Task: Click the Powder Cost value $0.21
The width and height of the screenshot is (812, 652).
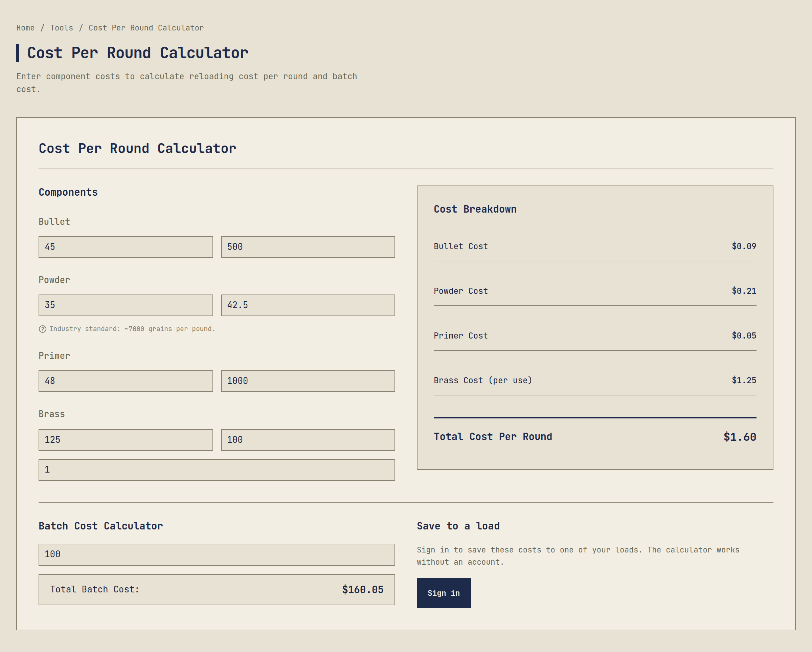Action: 744,291
